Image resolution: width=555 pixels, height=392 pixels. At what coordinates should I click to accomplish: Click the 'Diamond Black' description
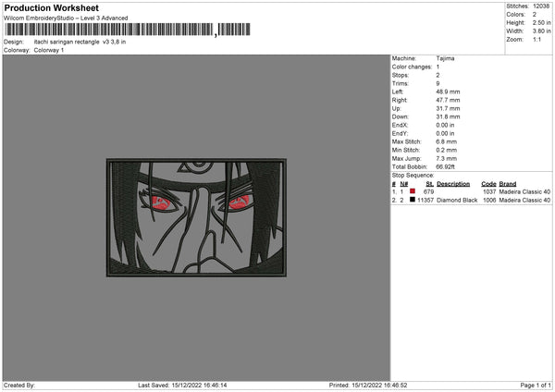[457, 201]
